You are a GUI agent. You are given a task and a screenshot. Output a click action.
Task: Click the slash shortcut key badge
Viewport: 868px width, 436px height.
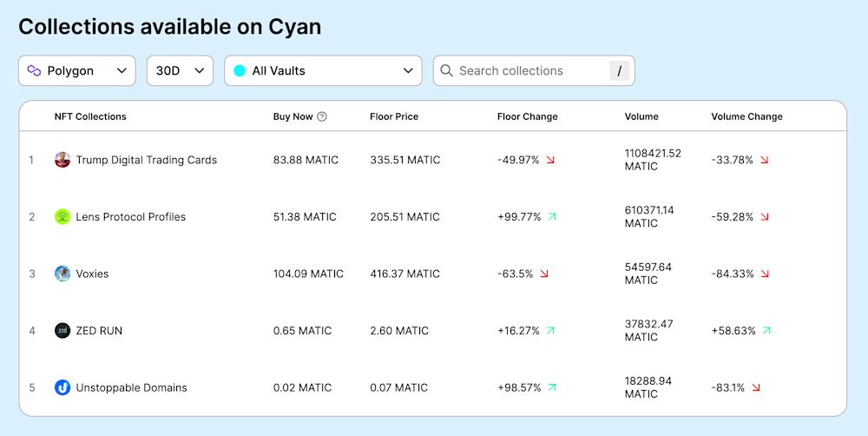click(620, 70)
